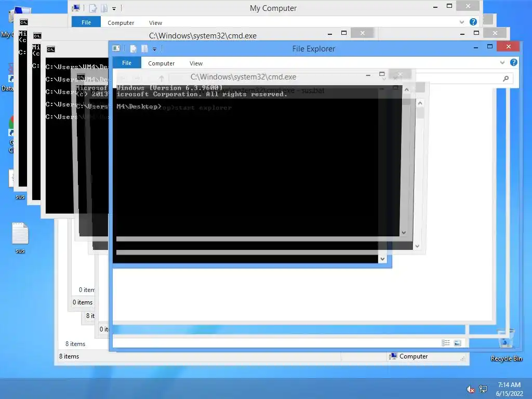Switch to View tab in My Computer window
The width and height of the screenshot is (532, 399).
pyautogui.click(x=155, y=23)
